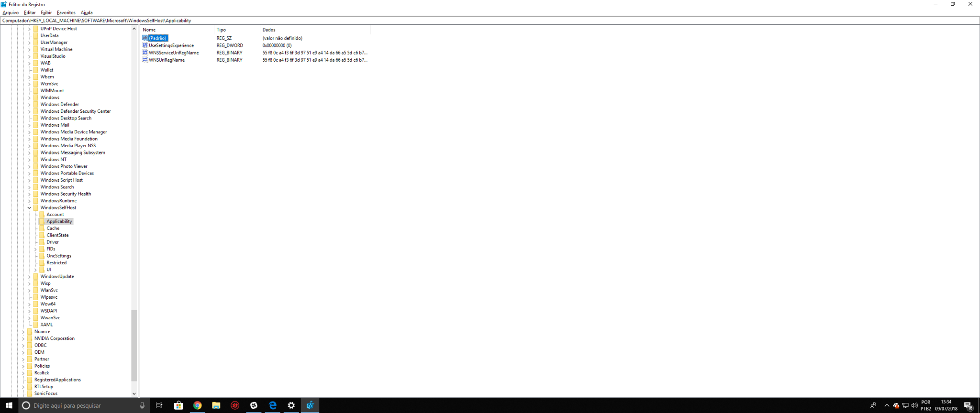Open the Editar menu

pos(30,12)
